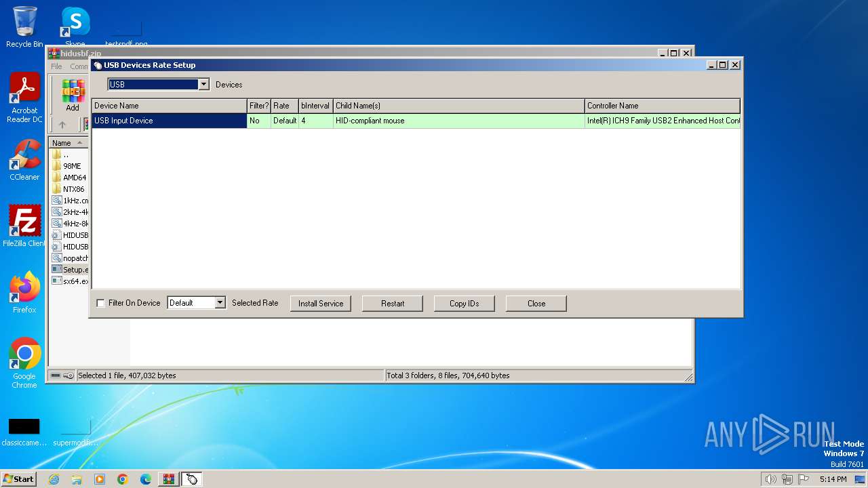Select the nopatch file in WinRAR
Image resolution: width=868 pixels, height=488 pixels.
[70, 258]
